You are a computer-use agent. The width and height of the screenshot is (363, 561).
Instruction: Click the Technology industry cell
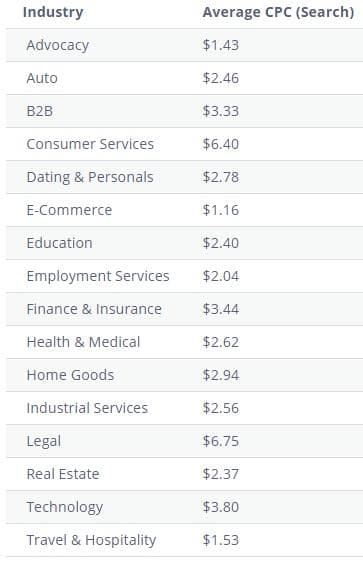click(x=65, y=507)
